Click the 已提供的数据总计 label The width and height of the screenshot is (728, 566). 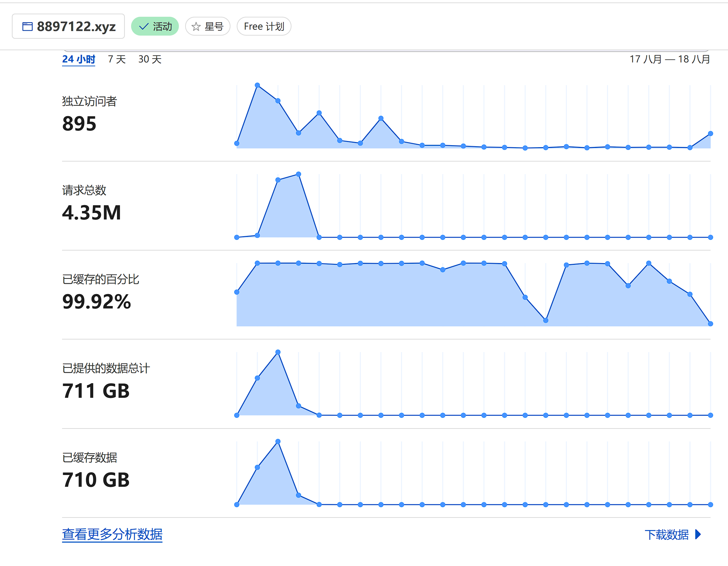pos(106,368)
